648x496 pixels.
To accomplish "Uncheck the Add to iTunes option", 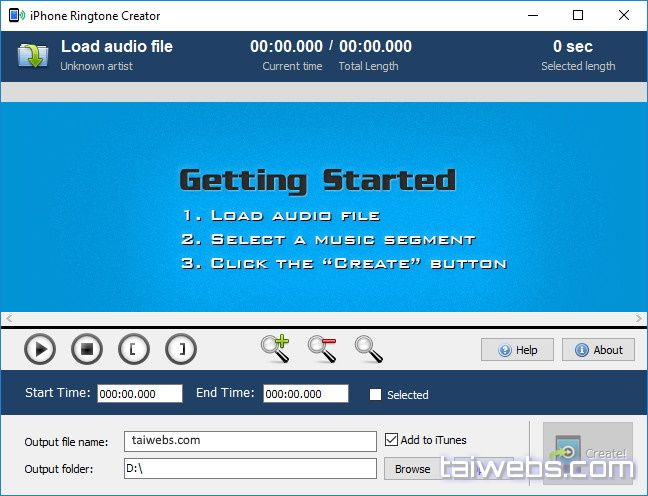I will 392,440.
